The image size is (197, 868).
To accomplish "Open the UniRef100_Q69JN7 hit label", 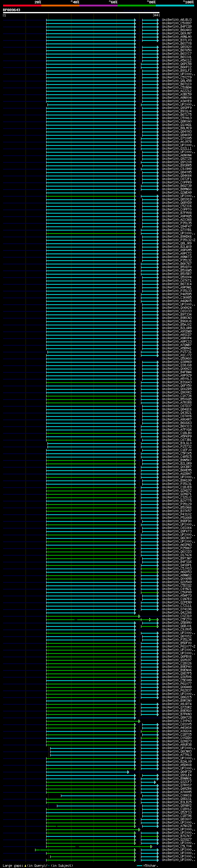I will (x=177, y=33).
